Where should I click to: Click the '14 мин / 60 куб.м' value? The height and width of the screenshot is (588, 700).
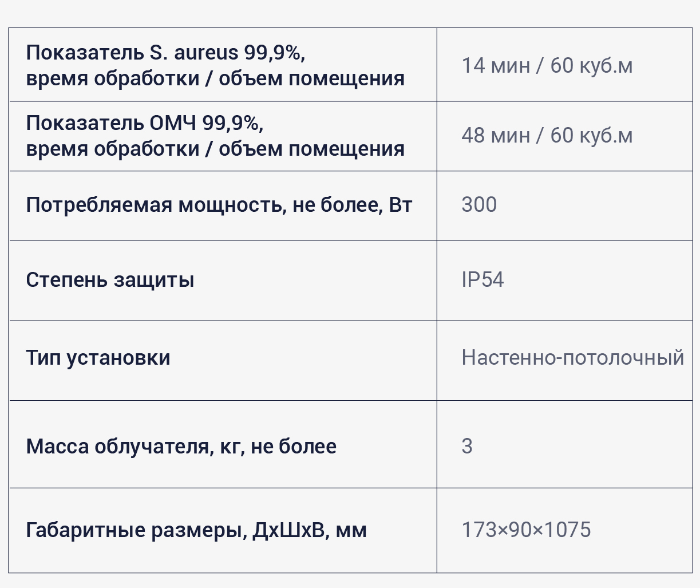547,65
